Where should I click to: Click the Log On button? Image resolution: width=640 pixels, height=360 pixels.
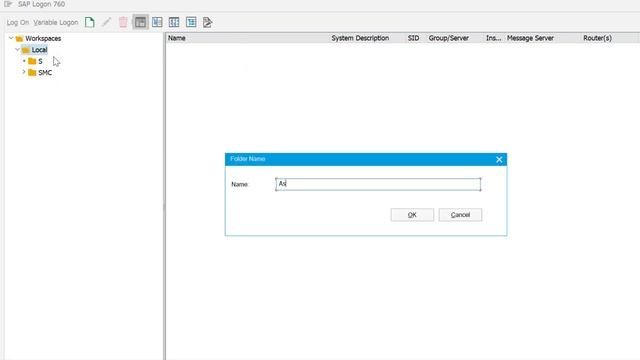pyautogui.click(x=18, y=22)
